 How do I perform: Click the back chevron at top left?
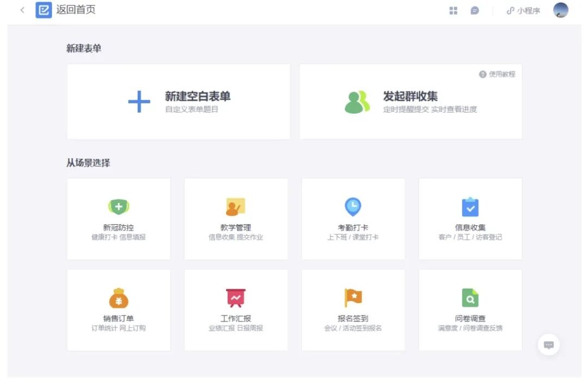pyautogui.click(x=22, y=10)
